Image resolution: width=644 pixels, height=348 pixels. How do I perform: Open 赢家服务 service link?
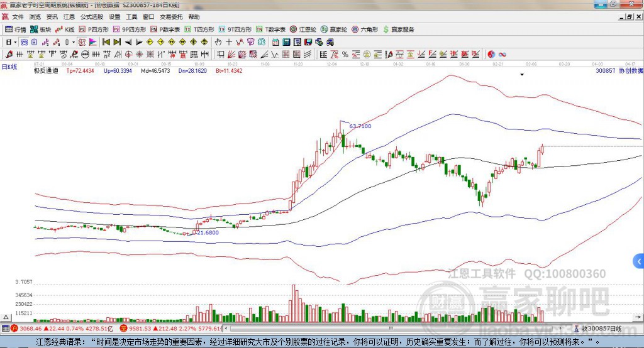tap(398, 30)
